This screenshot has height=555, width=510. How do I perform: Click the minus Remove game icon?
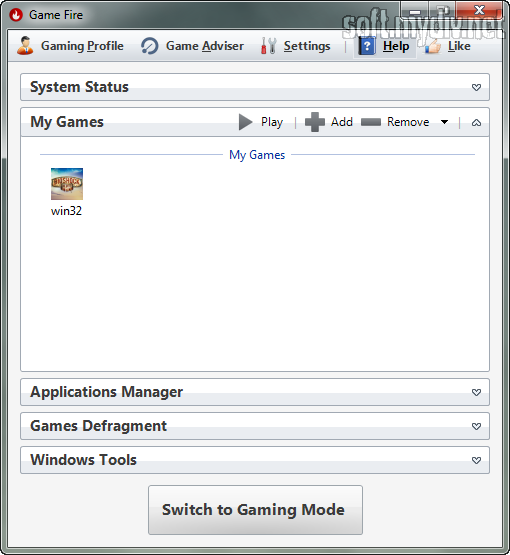pos(371,122)
